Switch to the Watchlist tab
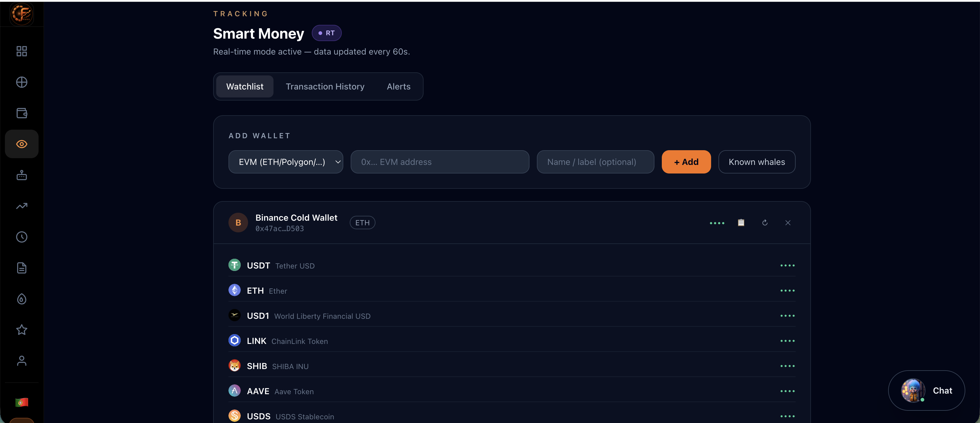This screenshot has width=980, height=423. (x=245, y=86)
